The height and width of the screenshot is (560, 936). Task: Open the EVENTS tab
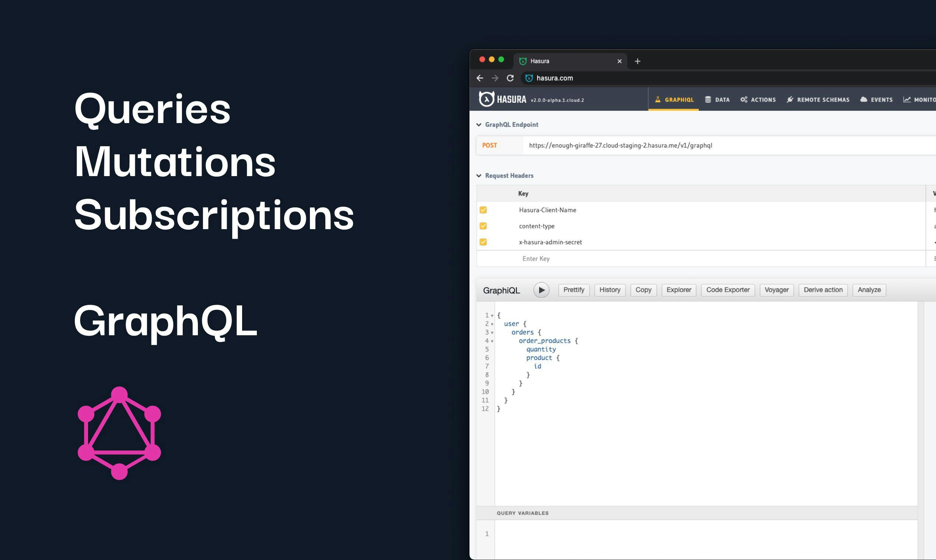point(876,99)
